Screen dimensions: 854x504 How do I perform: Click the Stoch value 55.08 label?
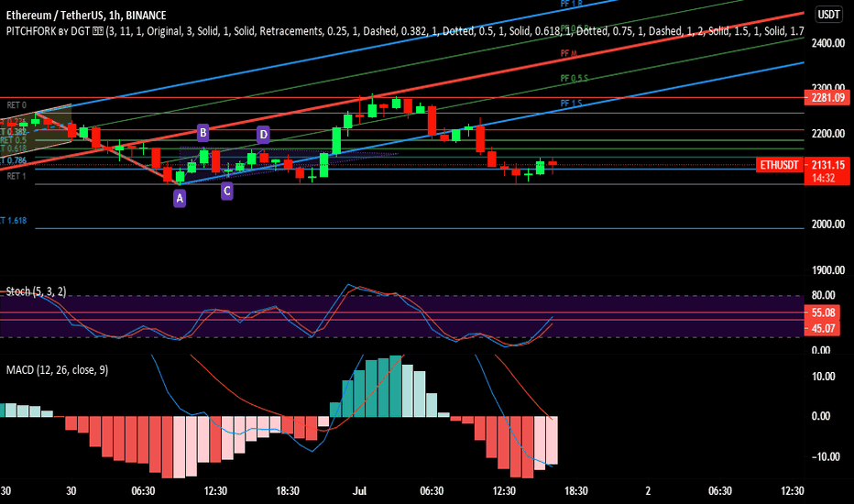coord(823,312)
